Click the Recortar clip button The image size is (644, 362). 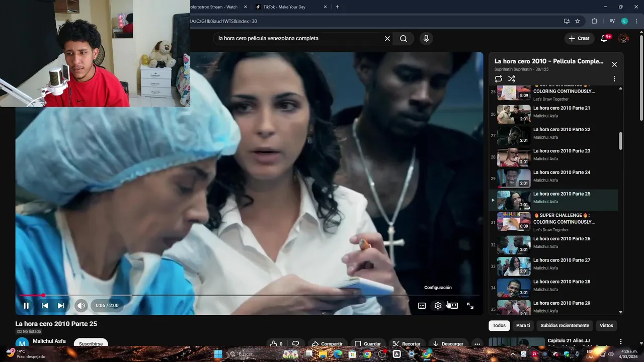point(407,344)
